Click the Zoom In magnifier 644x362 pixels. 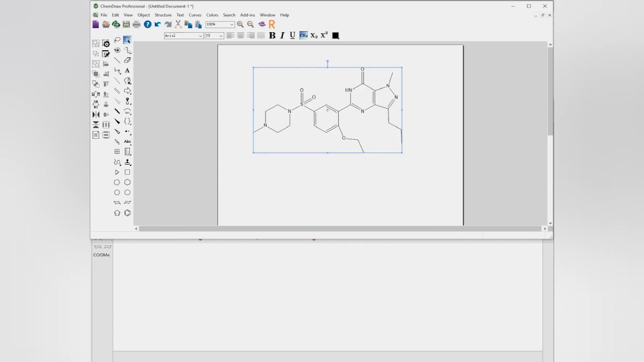click(x=240, y=24)
